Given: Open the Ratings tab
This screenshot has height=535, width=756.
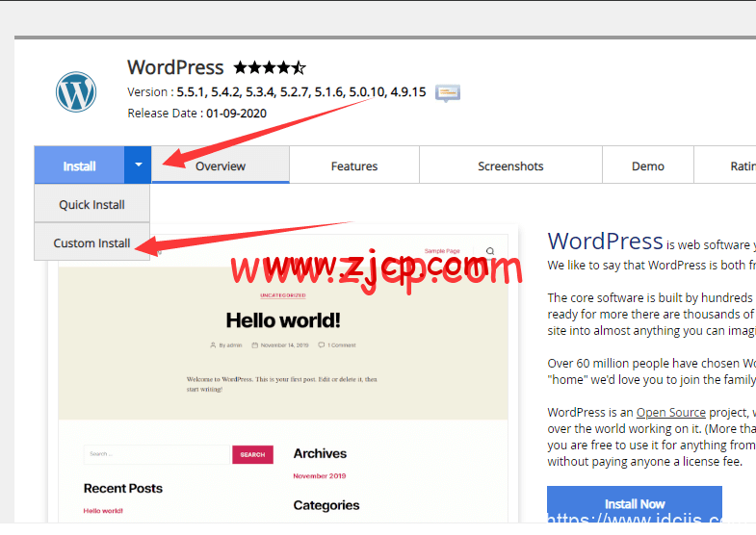Looking at the screenshot, I should pos(724,166).
